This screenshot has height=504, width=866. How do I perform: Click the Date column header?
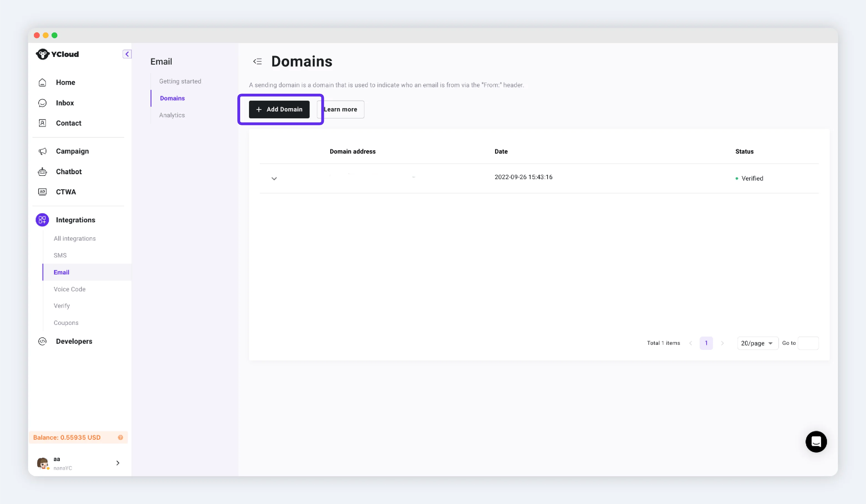click(x=501, y=152)
